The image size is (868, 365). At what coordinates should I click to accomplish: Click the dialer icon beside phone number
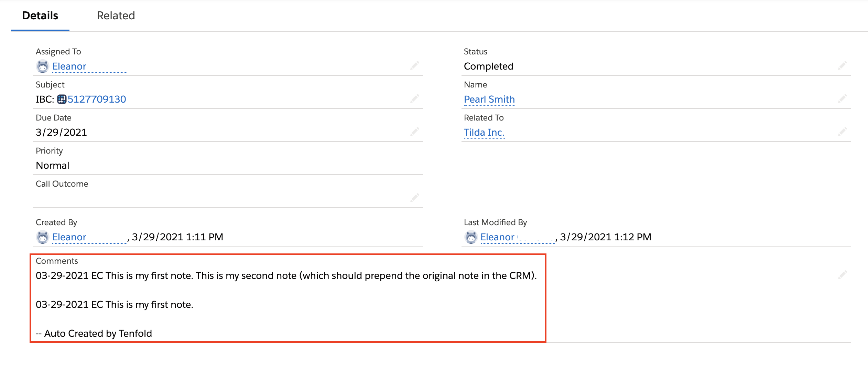coord(62,99)
